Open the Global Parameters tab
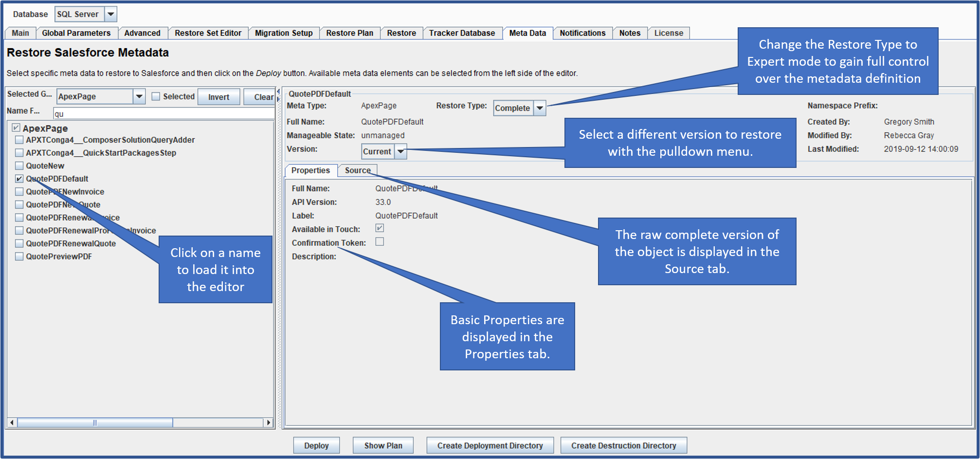This screenshot has width=980, height=459. tap(76, 33)
